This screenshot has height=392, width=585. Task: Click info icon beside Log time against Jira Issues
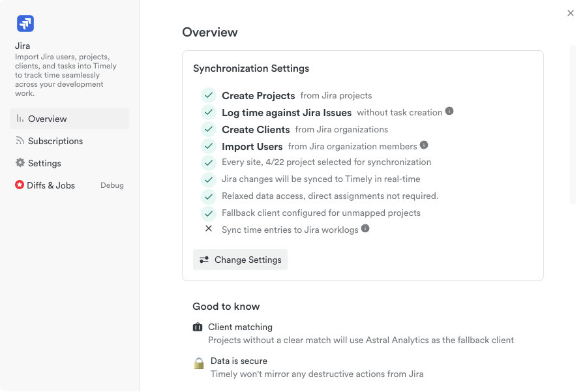(449, 112)
